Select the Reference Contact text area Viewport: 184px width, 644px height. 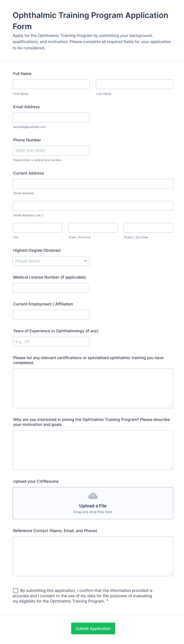point(93,556)
